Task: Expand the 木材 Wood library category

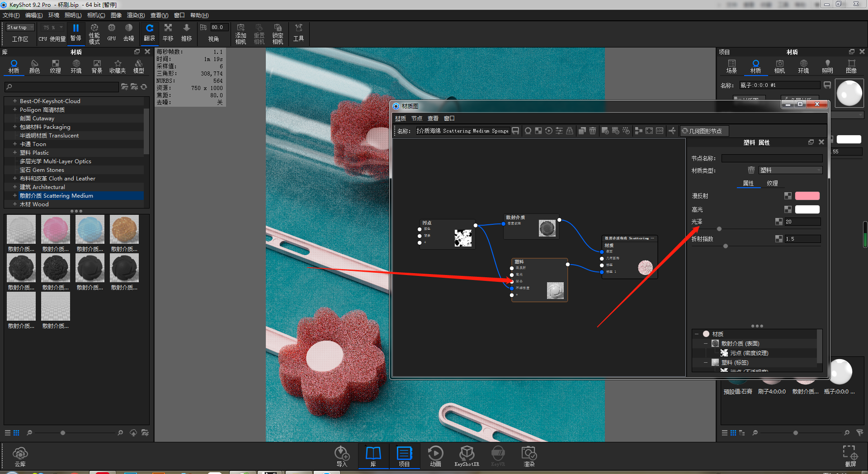Action: (14, 204)
